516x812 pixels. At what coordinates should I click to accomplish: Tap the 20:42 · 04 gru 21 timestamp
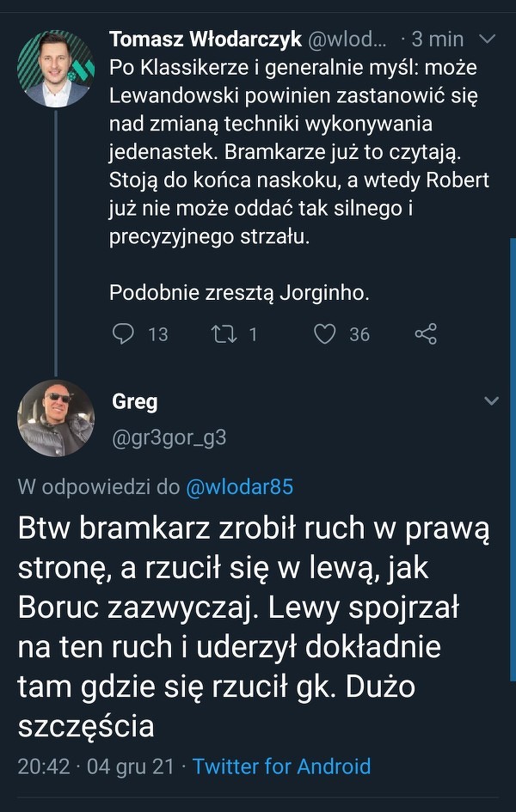97,766
